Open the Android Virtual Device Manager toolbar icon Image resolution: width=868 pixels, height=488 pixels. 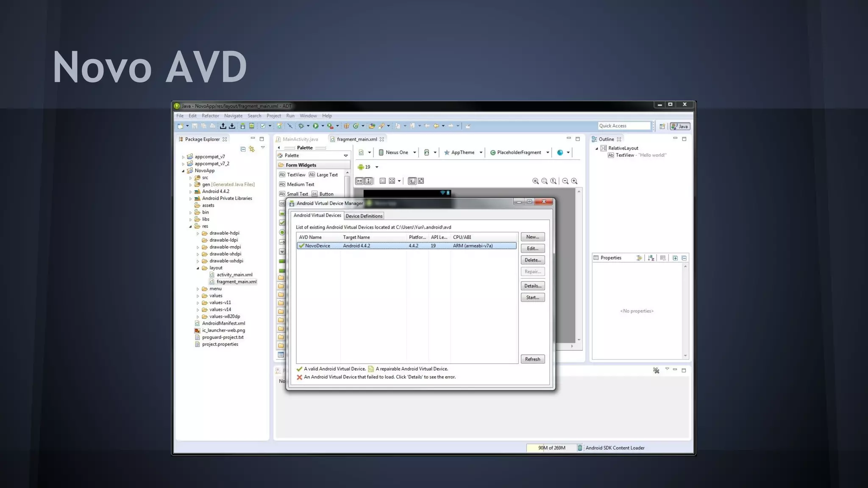pos(251,126)
